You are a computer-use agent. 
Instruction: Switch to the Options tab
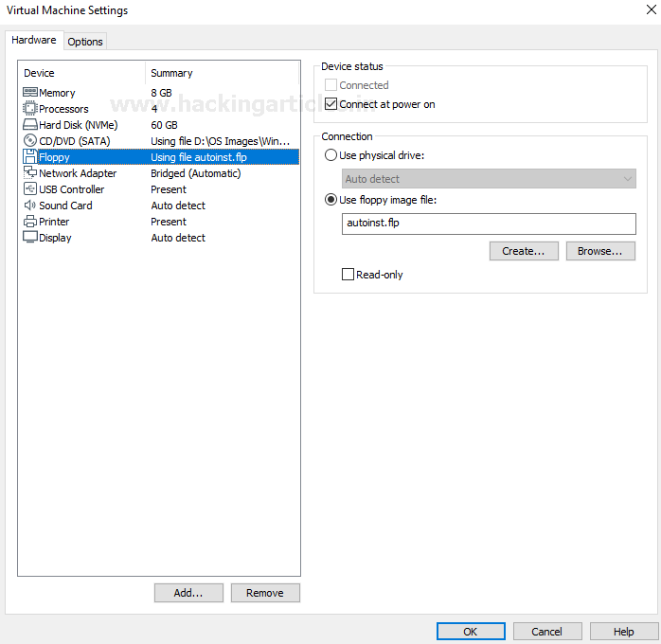pos(85,42)
